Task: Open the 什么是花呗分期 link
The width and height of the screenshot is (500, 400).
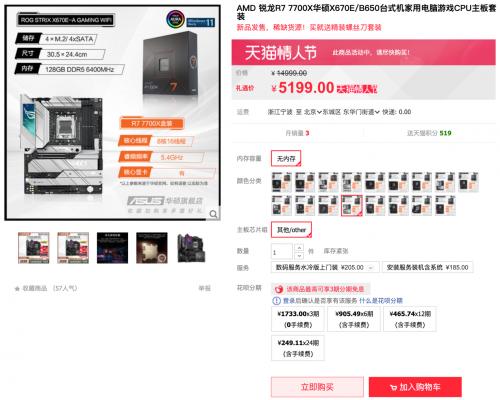Action: (381, 301)
